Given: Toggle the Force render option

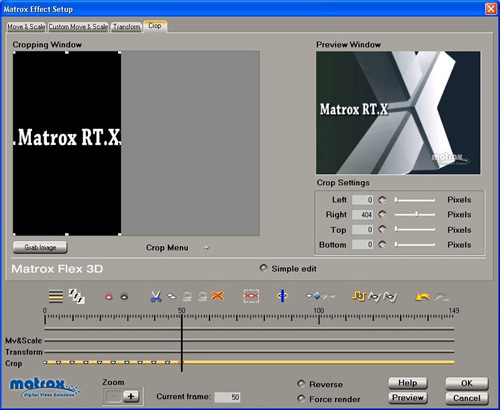Looking at the screenshot, I should click(301, 399).
